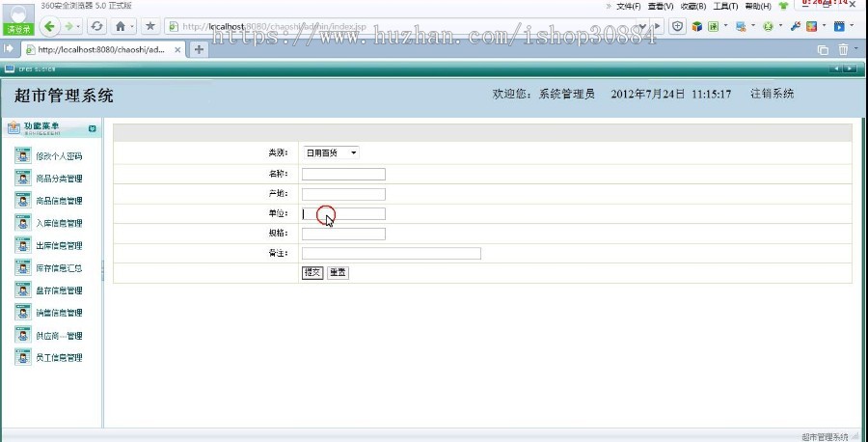The image size is (868, 442).
Task: Click the 备注 input field
Action: click(x=392, y=254)
